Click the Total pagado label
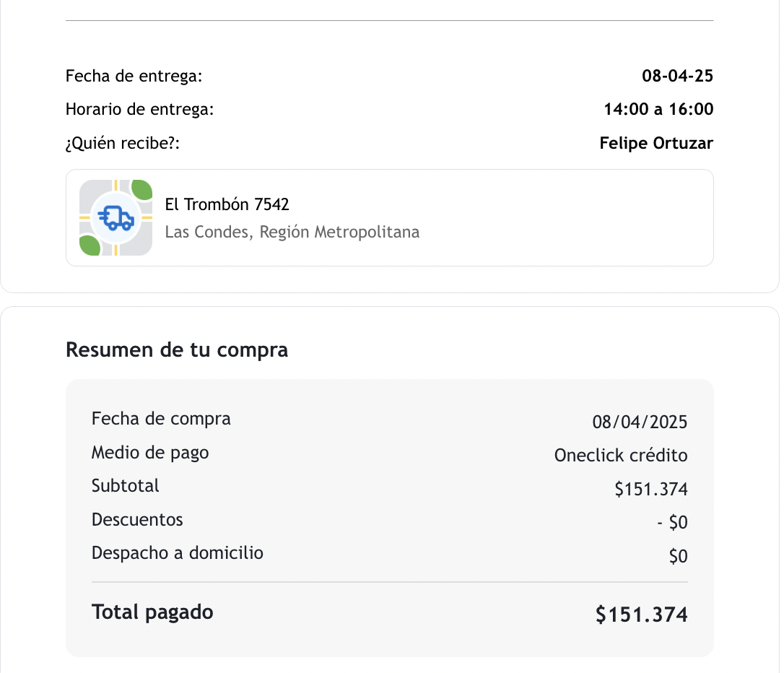The width and height of the screenshot is (784, 673). pyautogui.click(x=152, y=612)
